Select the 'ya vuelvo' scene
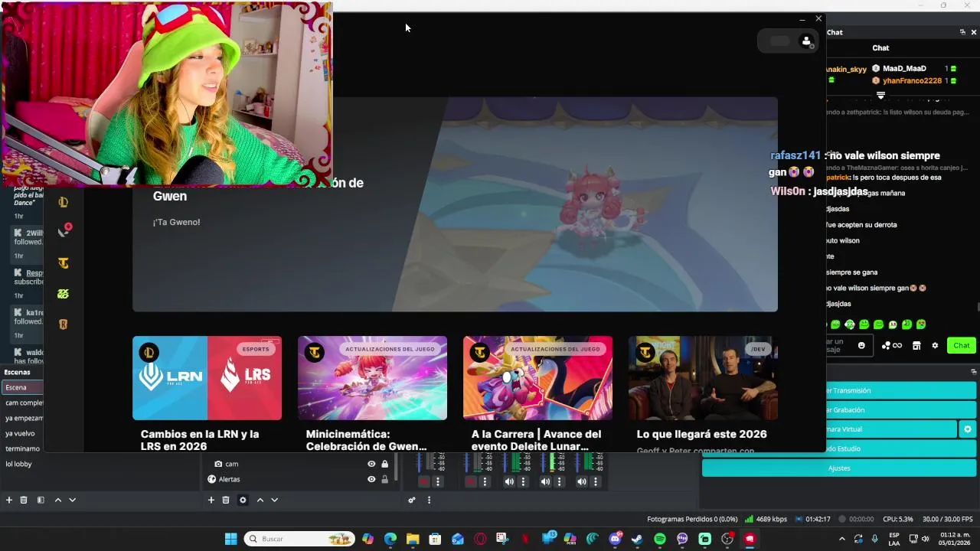 pos(22,433)
